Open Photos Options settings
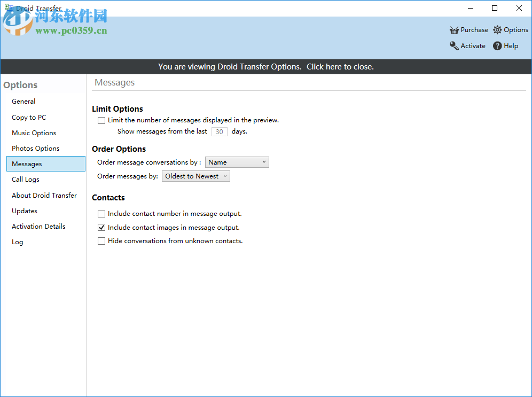This screenshot has width=532, height=397. click(35, 148)
